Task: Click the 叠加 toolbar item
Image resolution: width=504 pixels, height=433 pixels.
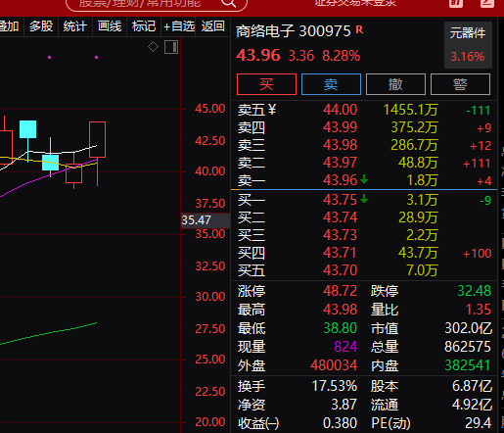Action: pyautogui.click(x=9, y=26)
